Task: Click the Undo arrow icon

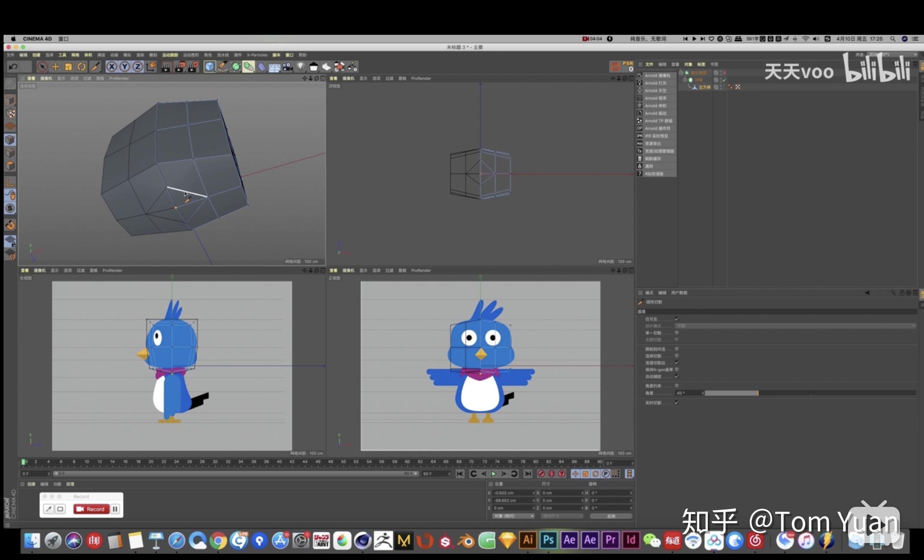Action: pos(13,67)
